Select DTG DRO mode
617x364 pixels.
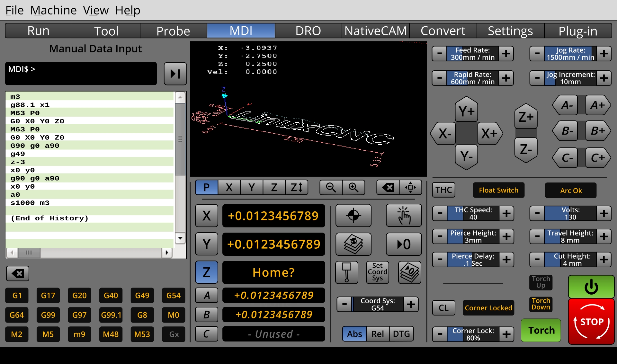(401, 334)
